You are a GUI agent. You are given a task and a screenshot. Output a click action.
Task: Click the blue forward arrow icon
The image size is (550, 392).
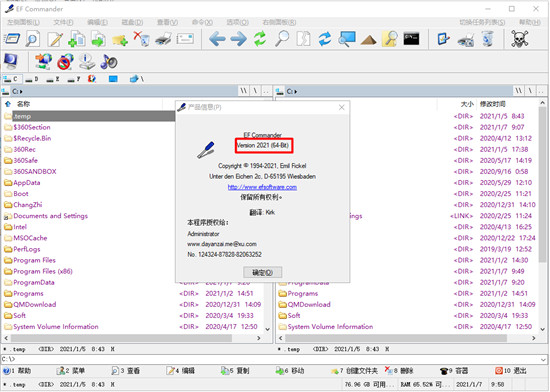tap(239, 39)
